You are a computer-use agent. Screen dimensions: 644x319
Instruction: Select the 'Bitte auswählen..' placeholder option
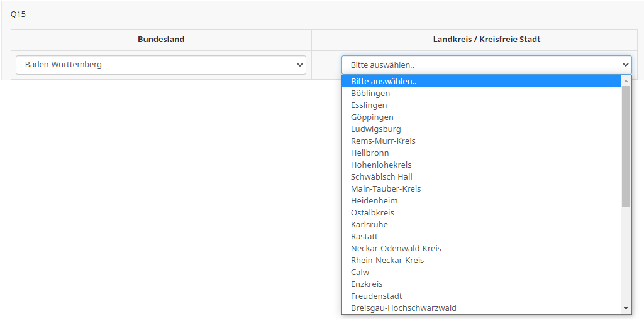click(x=384, y=82)
